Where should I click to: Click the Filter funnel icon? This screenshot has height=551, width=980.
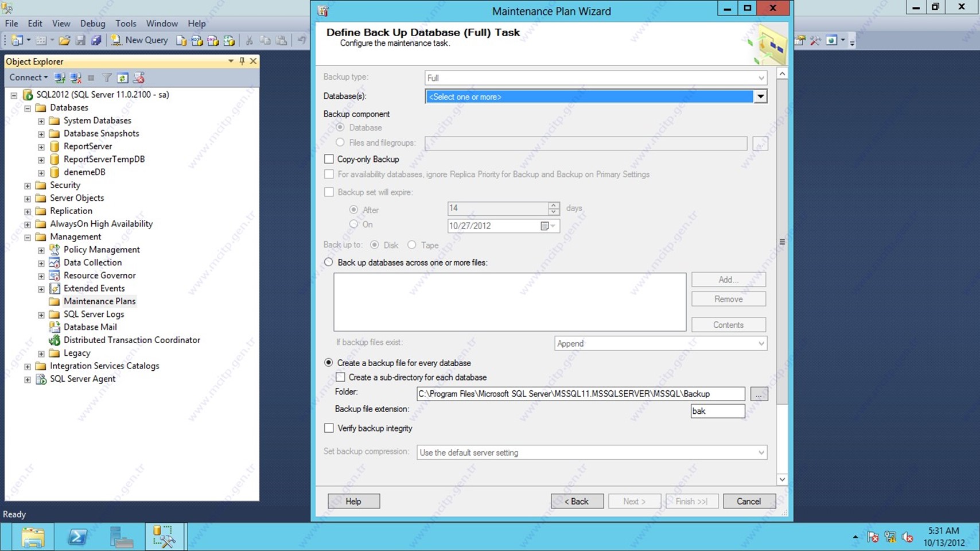(107, 77)
